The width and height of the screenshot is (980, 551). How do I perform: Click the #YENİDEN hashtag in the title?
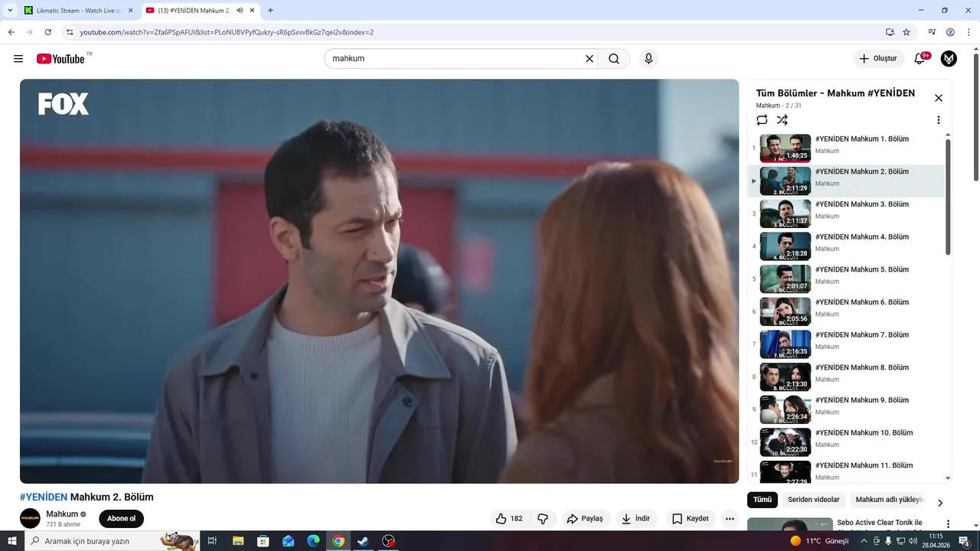tap(44, 497)
